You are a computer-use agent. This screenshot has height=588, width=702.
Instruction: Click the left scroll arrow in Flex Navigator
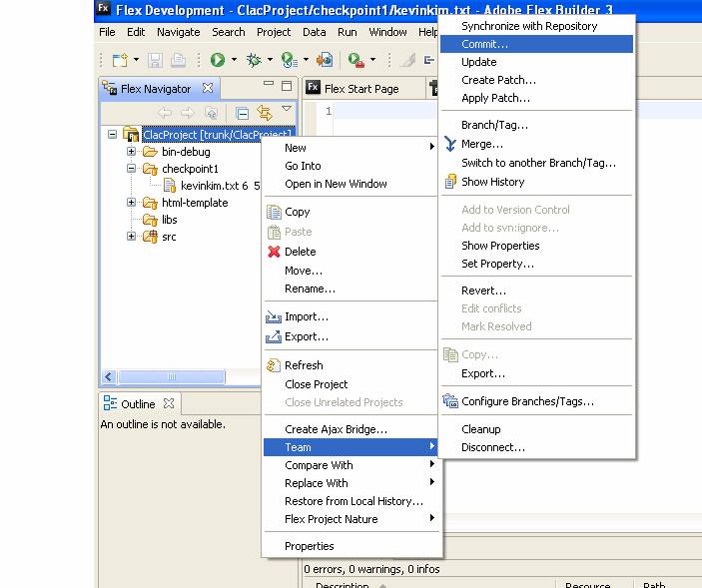[108, 376]
